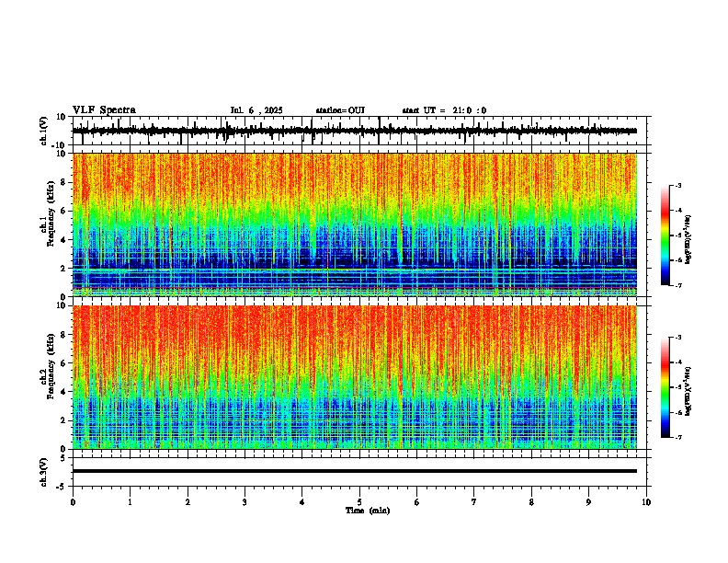Click the ch.3 flat voltage trace
728x563 pixels.
355,471
